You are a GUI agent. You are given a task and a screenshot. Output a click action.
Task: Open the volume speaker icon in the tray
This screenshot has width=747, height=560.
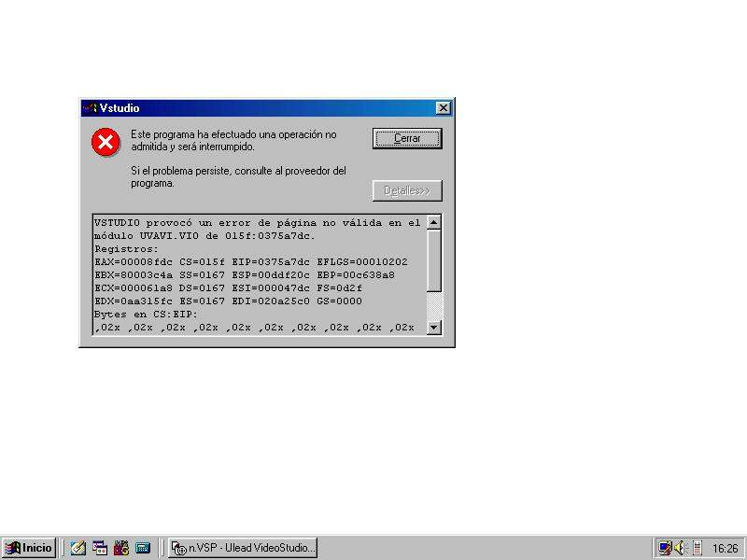point(681,548)
